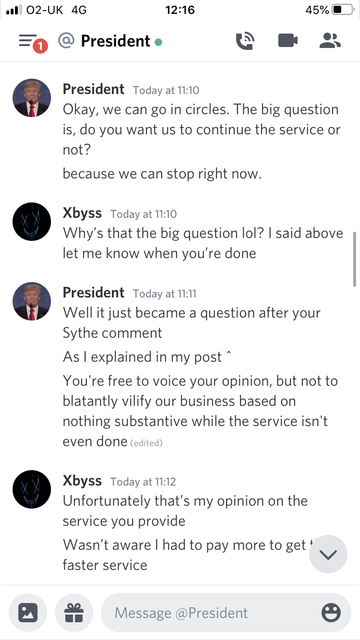This screenshot has width=360, height=640.
Task: Tap President's avatar at 11:11 message
Action: pyautogui.click(x=32, y=301)
